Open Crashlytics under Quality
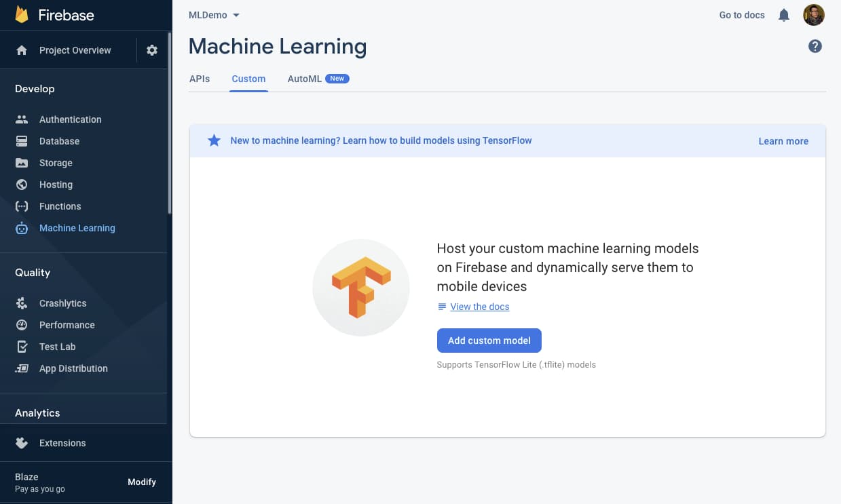This screenshot has height=504, width=841. pyautogui.click(x=63, y=303)
